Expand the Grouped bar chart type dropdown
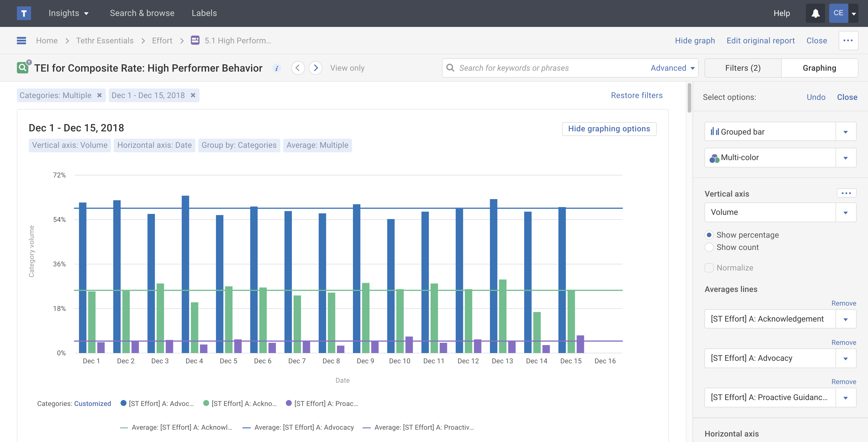This screenshot has height=442, width=868. [x=845, y=132]
